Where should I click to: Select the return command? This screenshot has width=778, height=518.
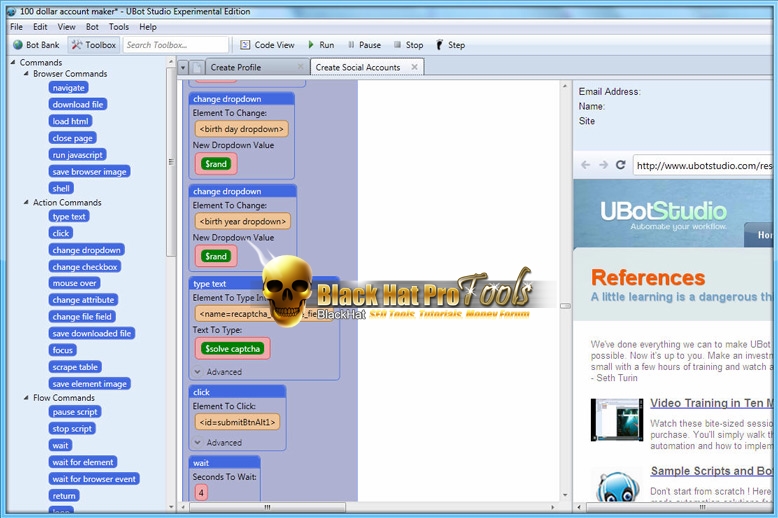(x=64, y=496)
